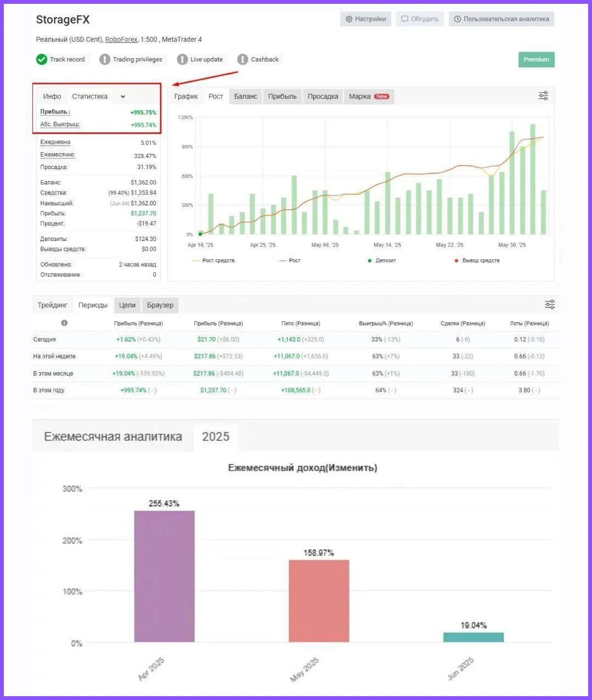
Task: Select the Трейдинг tab
Action: (x=53, y=305)
